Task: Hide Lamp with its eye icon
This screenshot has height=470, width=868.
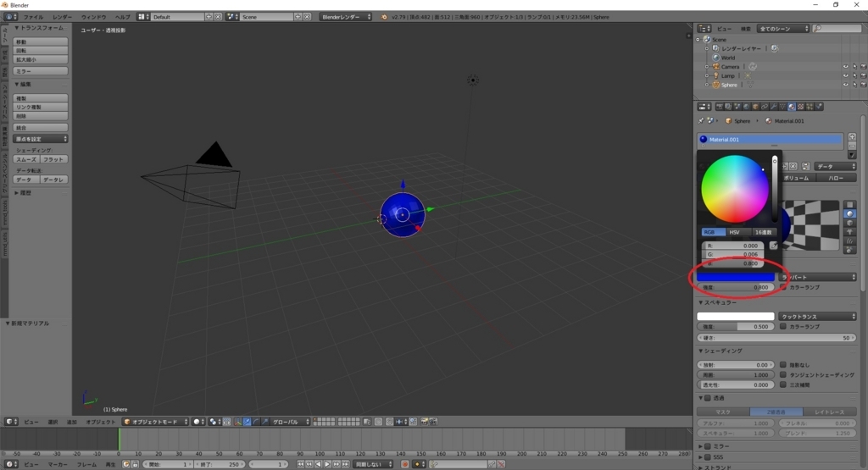Action: [x=845, y=75]
